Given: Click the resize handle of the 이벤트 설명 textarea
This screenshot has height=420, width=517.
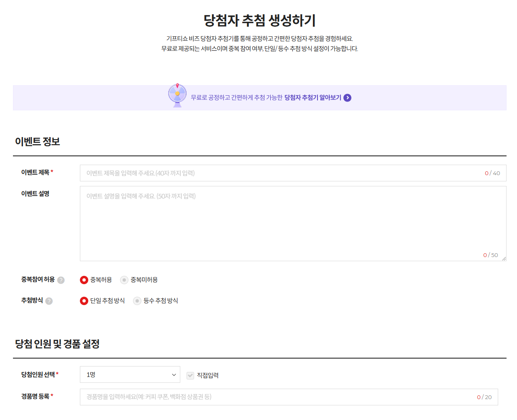Looking at the screenshot, I should tap(504, 259).
